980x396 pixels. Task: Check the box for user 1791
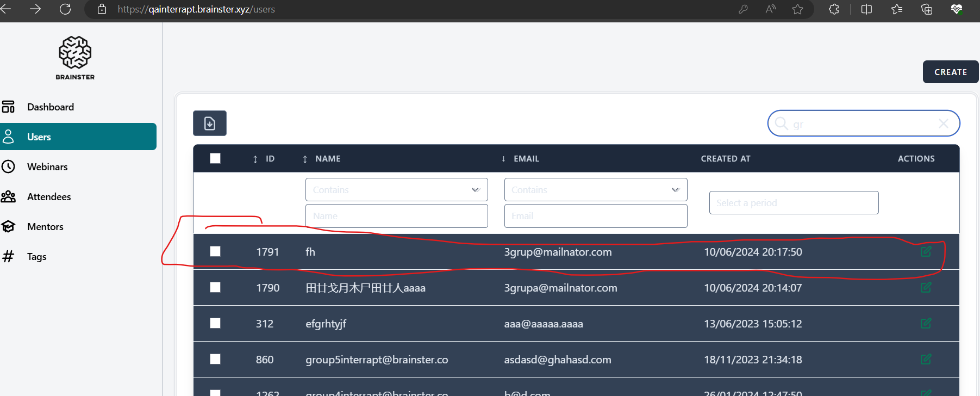[x=215, y=251]
